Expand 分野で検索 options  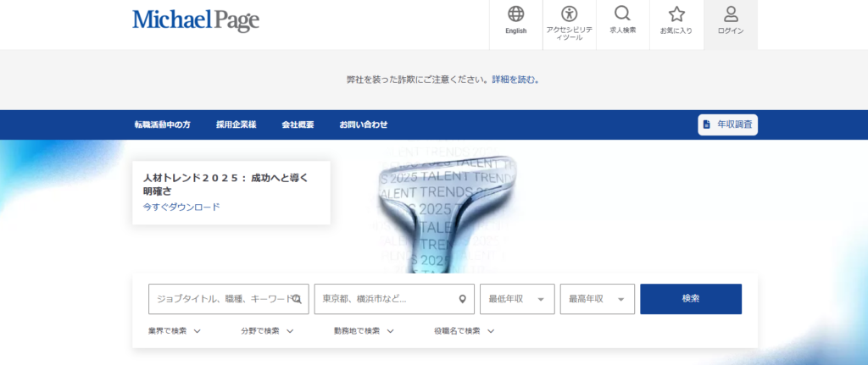point(266,331)
